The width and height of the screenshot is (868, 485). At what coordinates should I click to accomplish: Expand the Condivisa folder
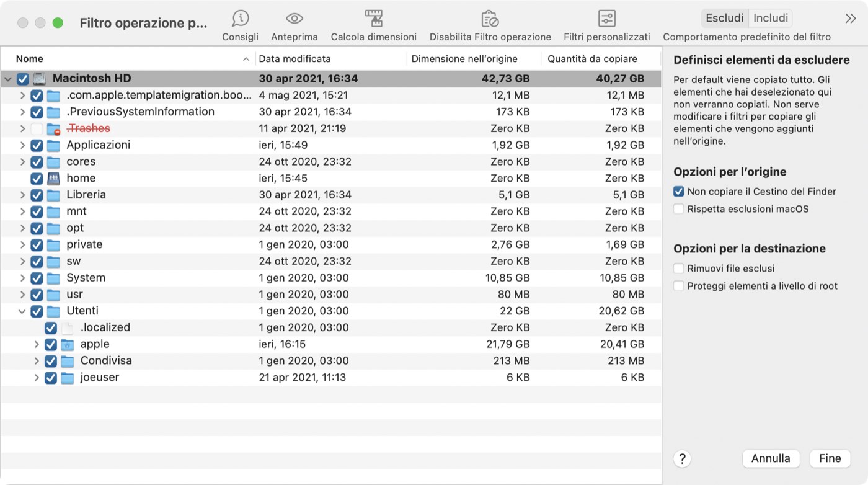tap(37, 361)
